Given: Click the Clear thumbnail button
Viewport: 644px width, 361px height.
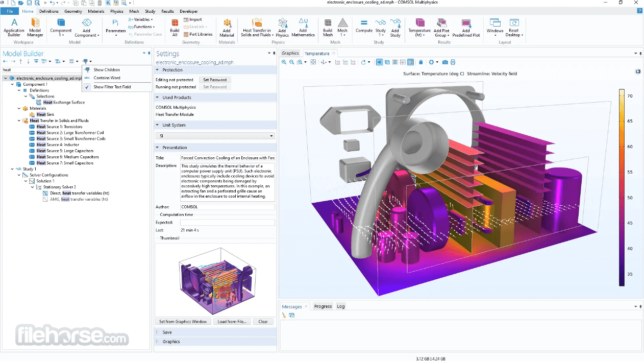Looking at the screenshot, I should click(263, 322).
